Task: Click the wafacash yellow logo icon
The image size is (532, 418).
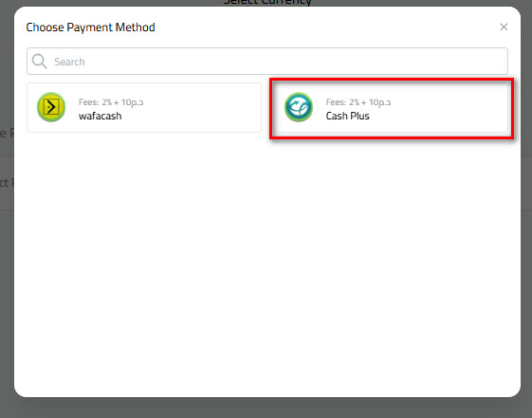Action: pyautogui.click(x=51, y=107)
